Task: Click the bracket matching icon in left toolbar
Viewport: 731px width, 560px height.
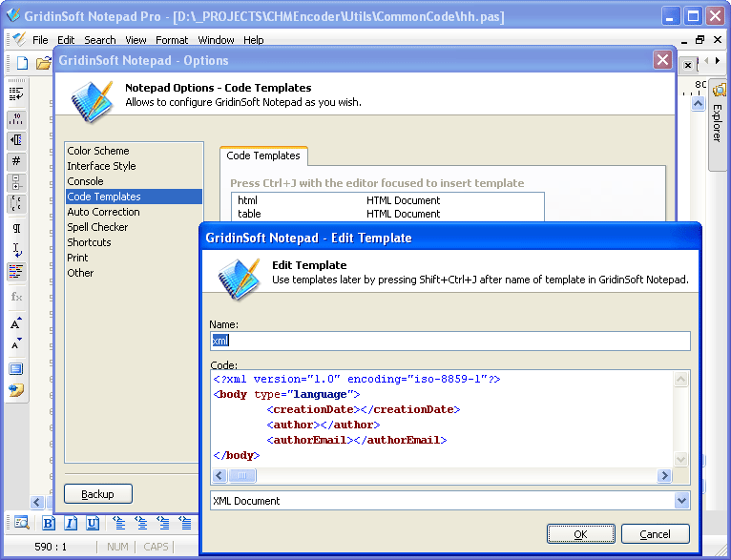Action: click(16, 203)
